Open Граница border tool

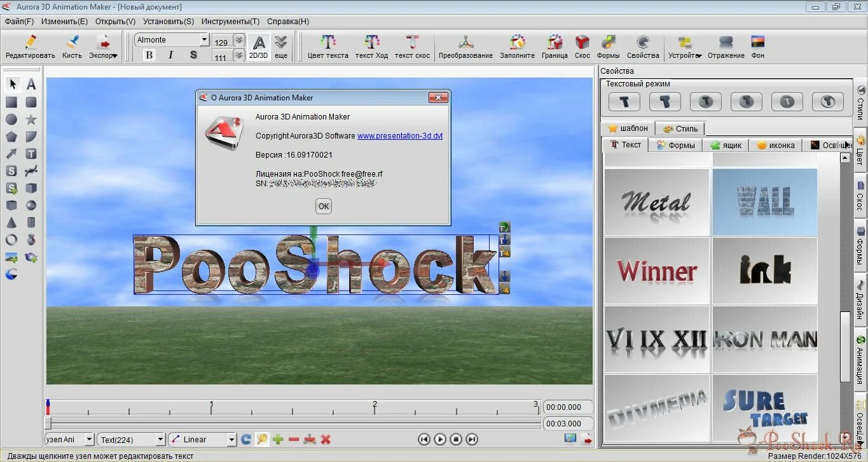tap(555, 47)
